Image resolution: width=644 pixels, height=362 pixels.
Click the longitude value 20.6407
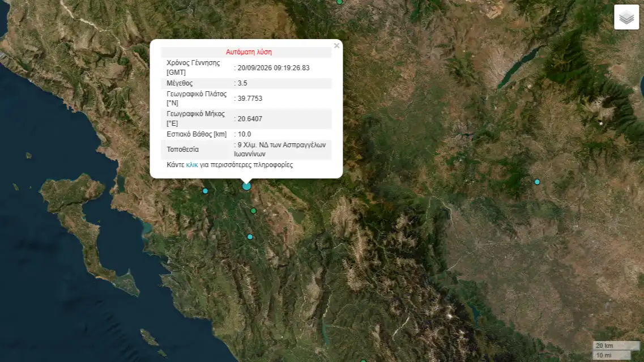(x=250, y=119)
